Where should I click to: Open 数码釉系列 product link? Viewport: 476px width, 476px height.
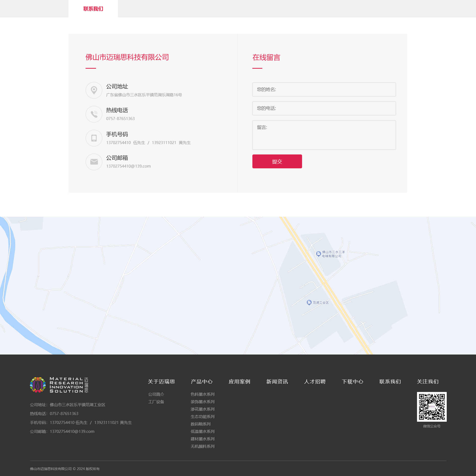200,424
